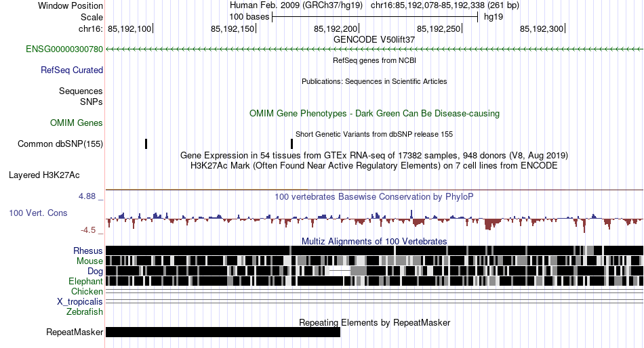Click the Window Position label
The width and height of the screenshot is (644, 348).
click(x=71, y=5)
